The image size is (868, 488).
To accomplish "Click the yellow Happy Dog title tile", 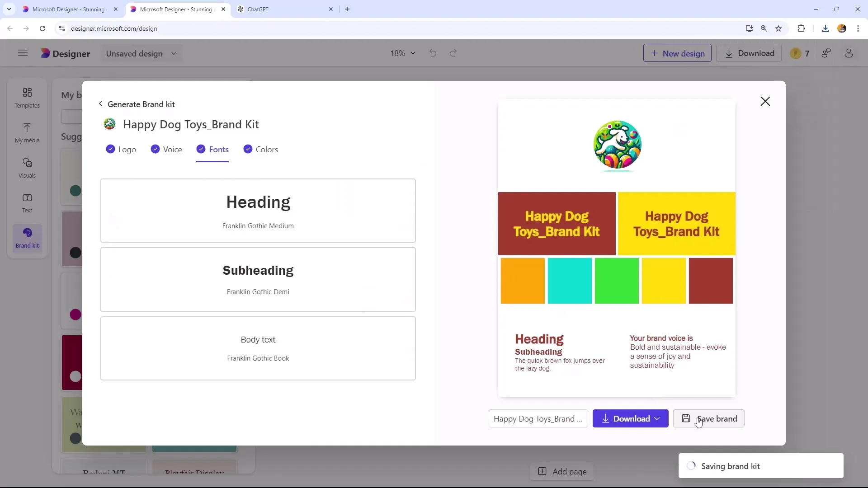I will coord(676,224).
